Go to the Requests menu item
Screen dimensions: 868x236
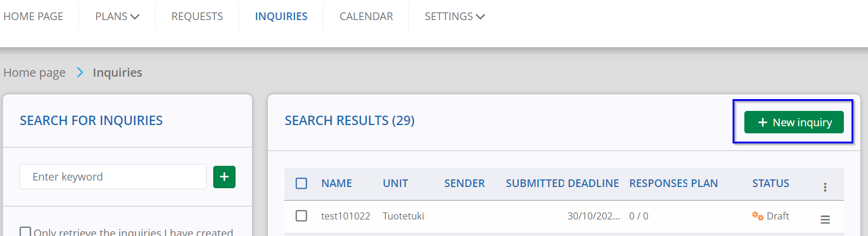tap(197, 17)
